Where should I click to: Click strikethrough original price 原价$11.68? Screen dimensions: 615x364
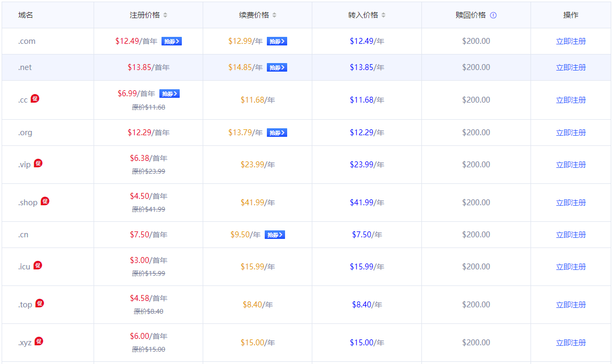[x=149, y=107]
